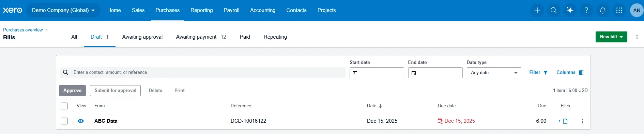Open the Reporting menu
The width and height of the screenshot is (644, 134).
(x=202, y=10)
